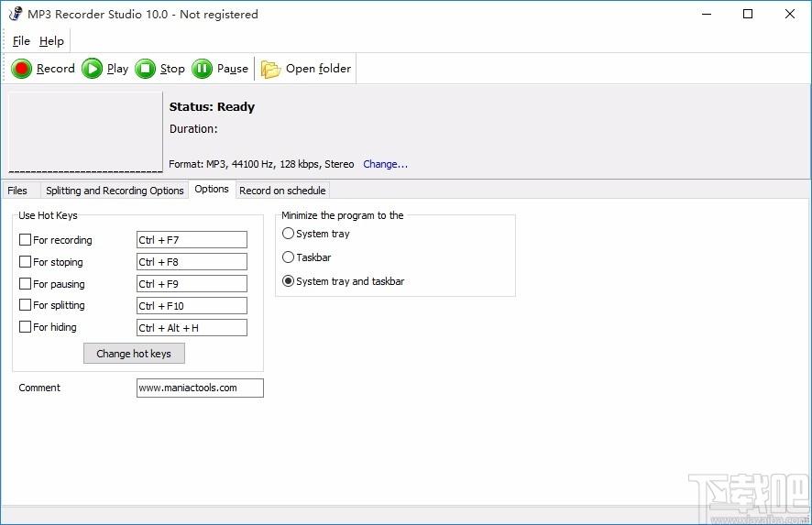Viewport: 812px width, 525px height.
Task: Click the Ctrl + F10 hot key field
Action: [192, 306]
